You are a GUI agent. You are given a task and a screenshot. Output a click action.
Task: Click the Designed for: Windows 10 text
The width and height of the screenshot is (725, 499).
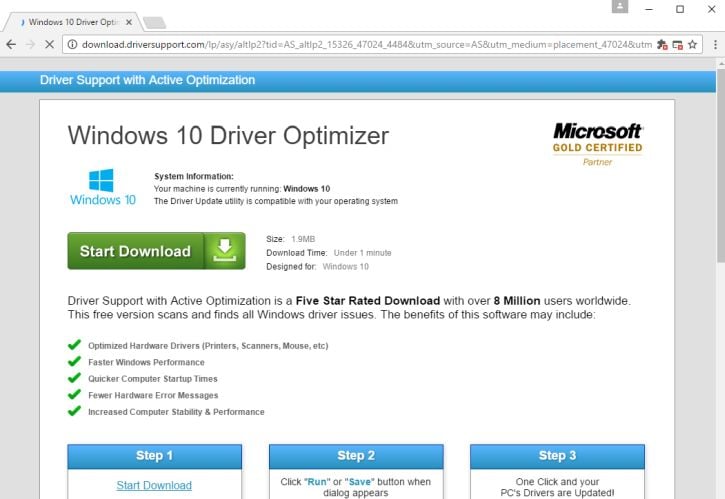click(x=317, y=267)
